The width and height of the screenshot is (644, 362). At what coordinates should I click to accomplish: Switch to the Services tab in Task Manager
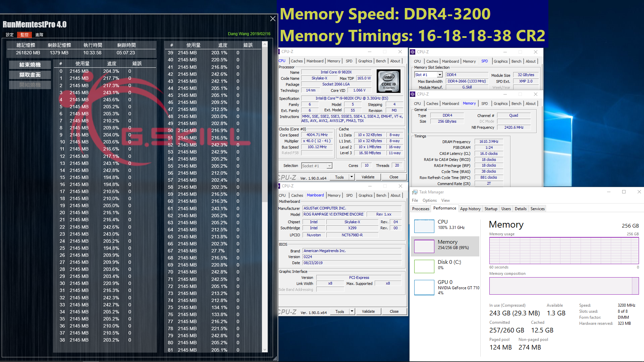pyautogui.click(x=537, y=208)
